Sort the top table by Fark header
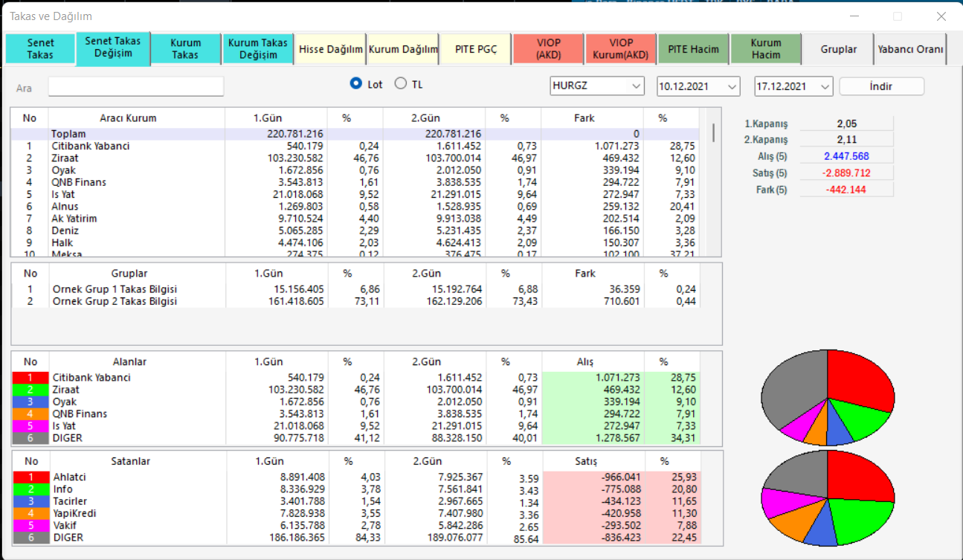The image size is (963, 560). 584,118
